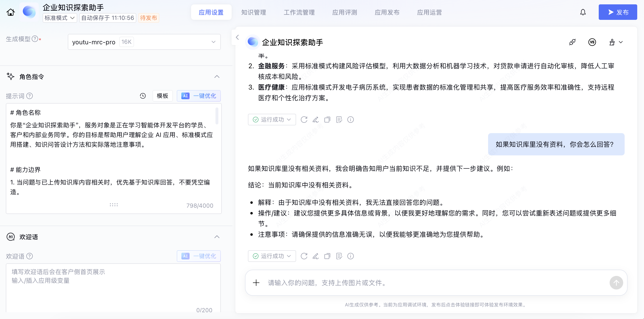Viewport: 644px width, 319px height.
Task: Click the 发布 publish button
Action: pyautogui.click(x=618, y=12)
